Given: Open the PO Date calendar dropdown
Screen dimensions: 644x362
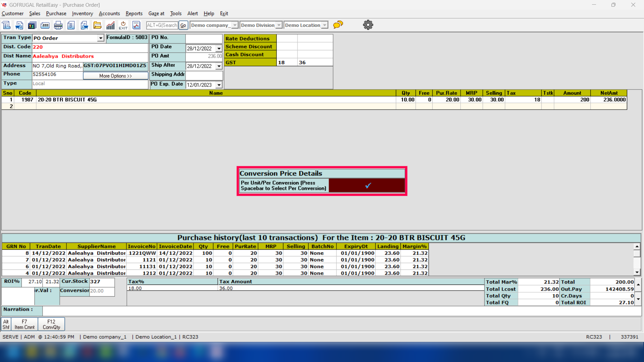Looking at the screenshot, I should pyautogui.click(x=219, y=49).
